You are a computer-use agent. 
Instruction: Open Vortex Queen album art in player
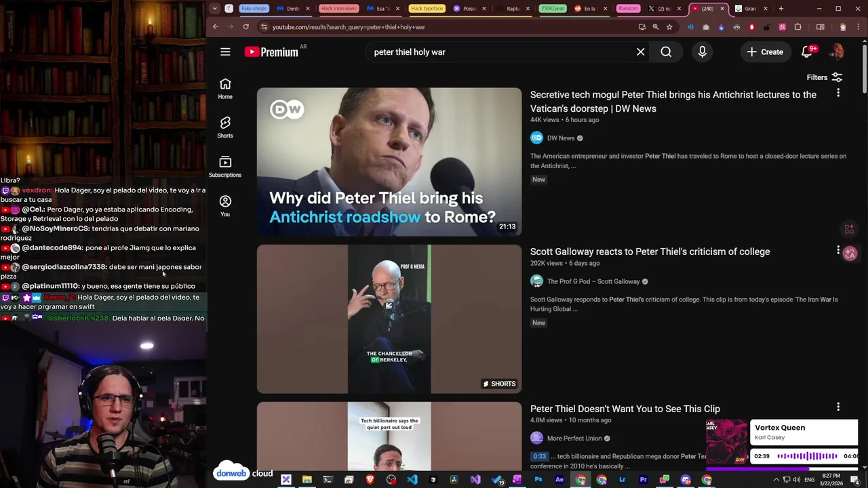coord(726,442)
